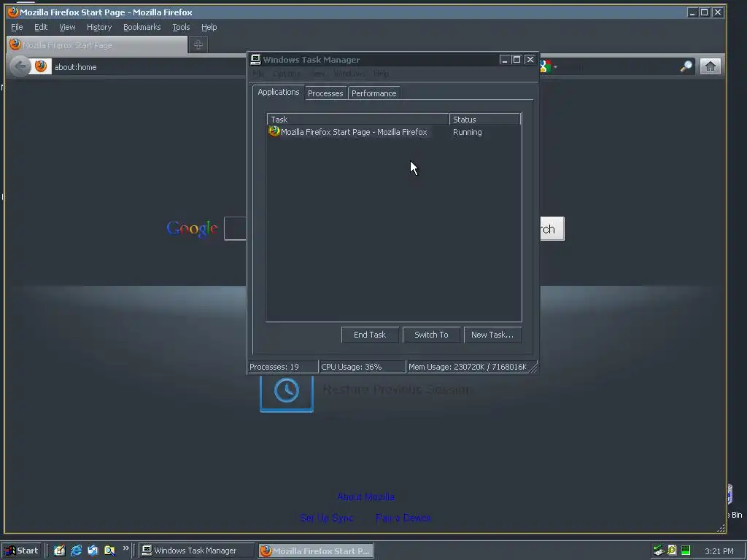
Task: Launch Outlook Express from quick launch
Action: [93, 551]
